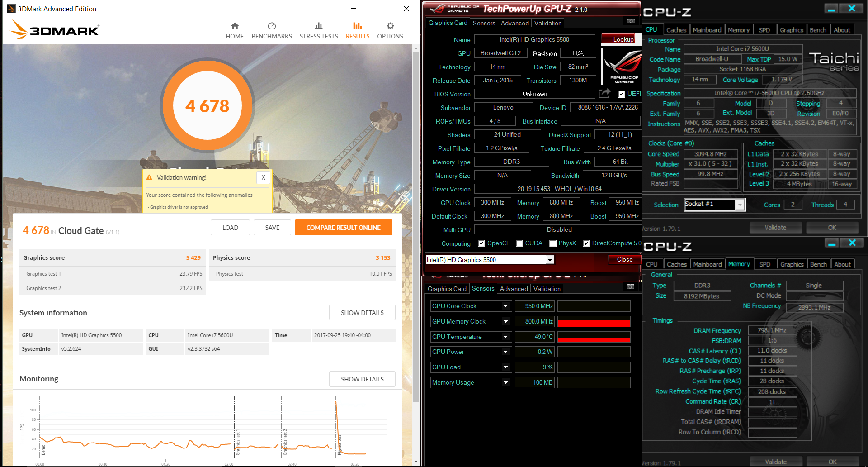Expand the GPU Temperature sensor dropdown

[x=506, y=337]
